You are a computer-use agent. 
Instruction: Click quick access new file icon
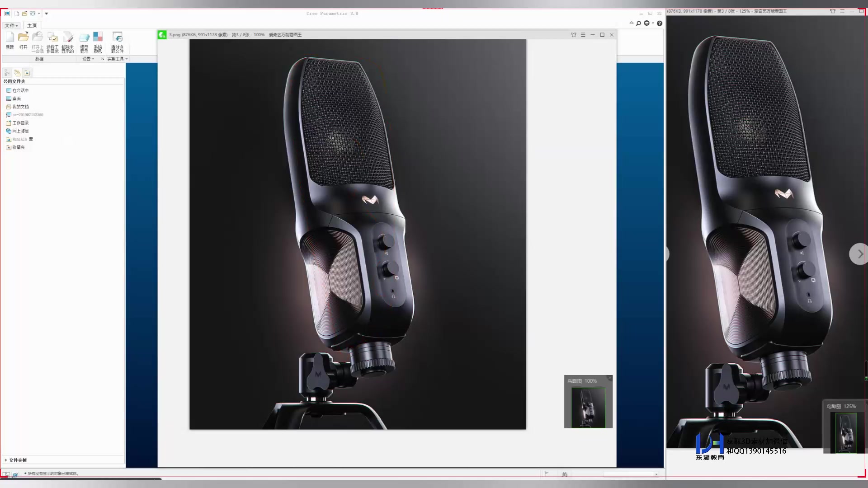(x=17, y=14)
